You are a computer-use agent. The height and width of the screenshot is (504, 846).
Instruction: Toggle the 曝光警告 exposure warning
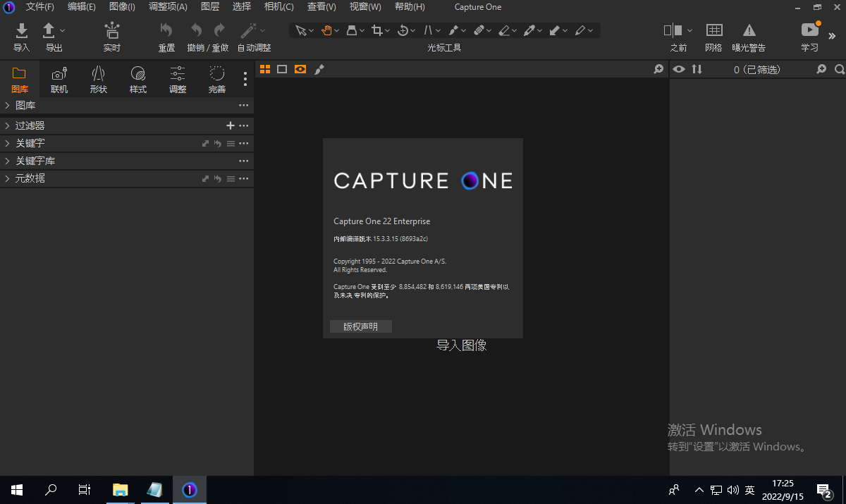(749, 30)
